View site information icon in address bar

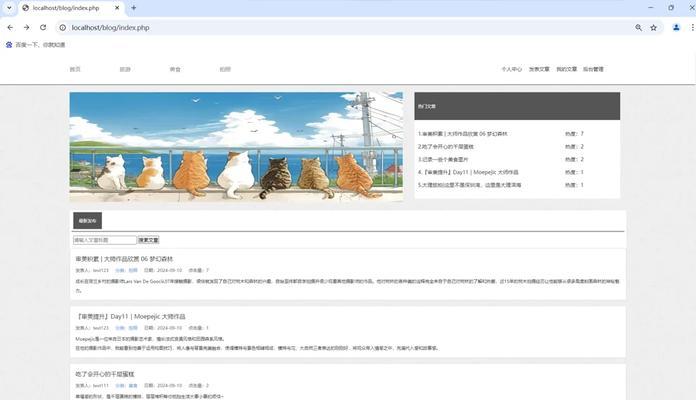pos(63,28)
